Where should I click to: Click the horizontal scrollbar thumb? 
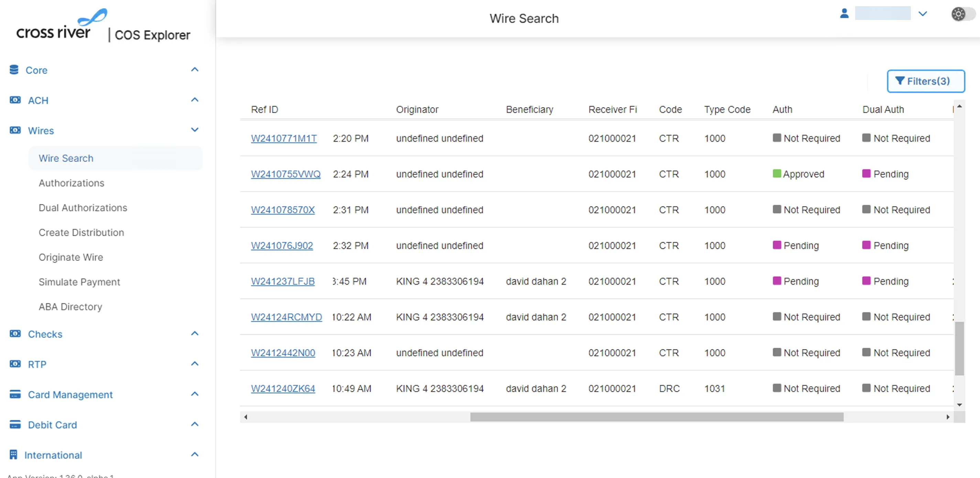[x=657, y=417]
